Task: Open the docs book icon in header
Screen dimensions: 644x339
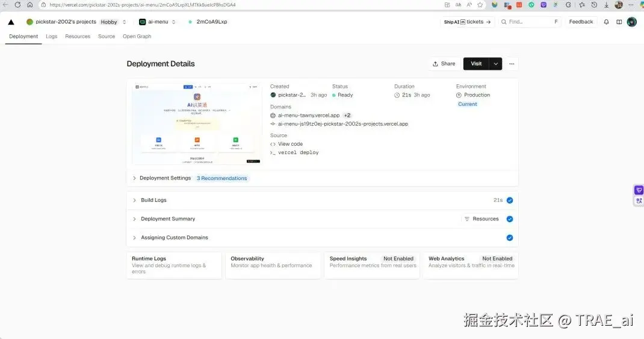Action: coord(619,22)
